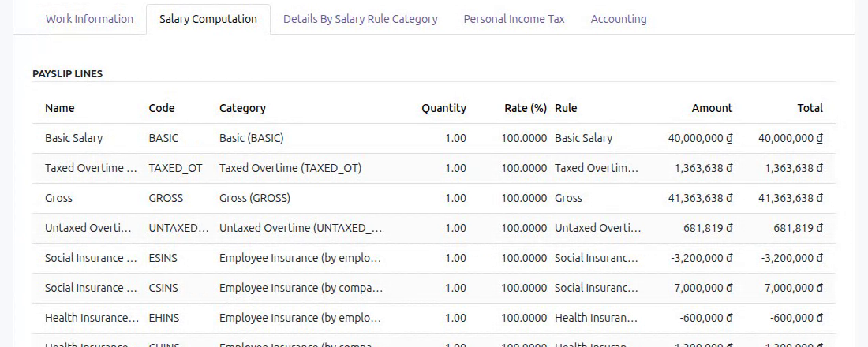Select the Taxed Overtime name cell

coord(91,168)
